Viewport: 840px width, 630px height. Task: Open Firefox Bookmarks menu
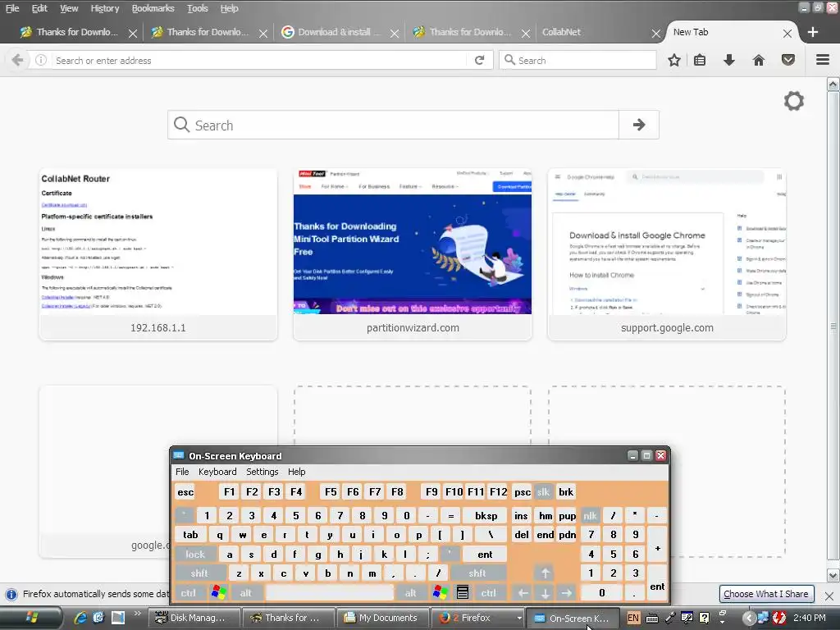(153, 8)
